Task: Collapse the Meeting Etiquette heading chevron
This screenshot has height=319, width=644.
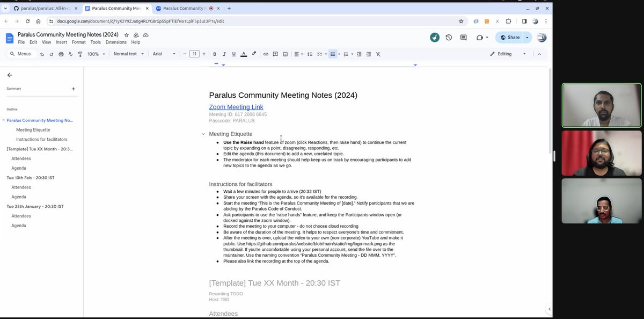Action: click(203, 134)
